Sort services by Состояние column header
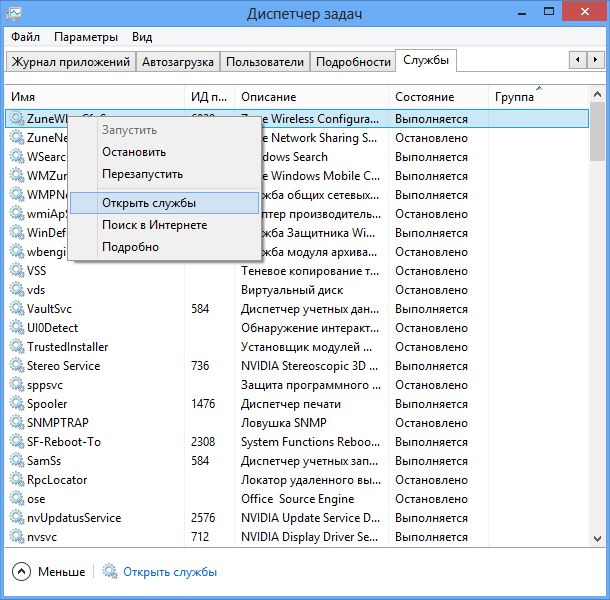The image size is (610, 600). tap(424, 97)
